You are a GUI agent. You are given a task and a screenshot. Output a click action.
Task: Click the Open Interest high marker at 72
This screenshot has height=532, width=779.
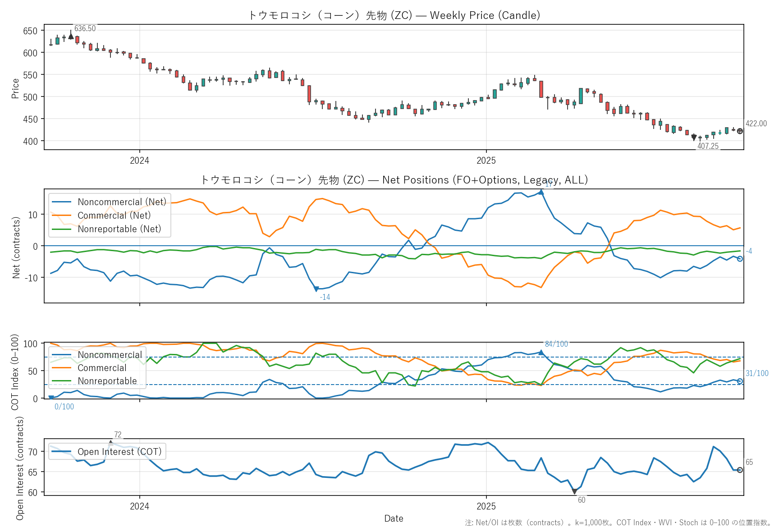(x=110, y=443)
